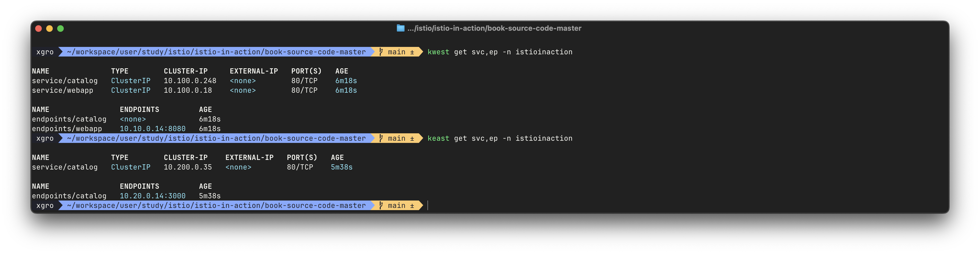The image size is (980, 254).
Task: Click the path in the first prompt line
Action: (x=216, y=52)
